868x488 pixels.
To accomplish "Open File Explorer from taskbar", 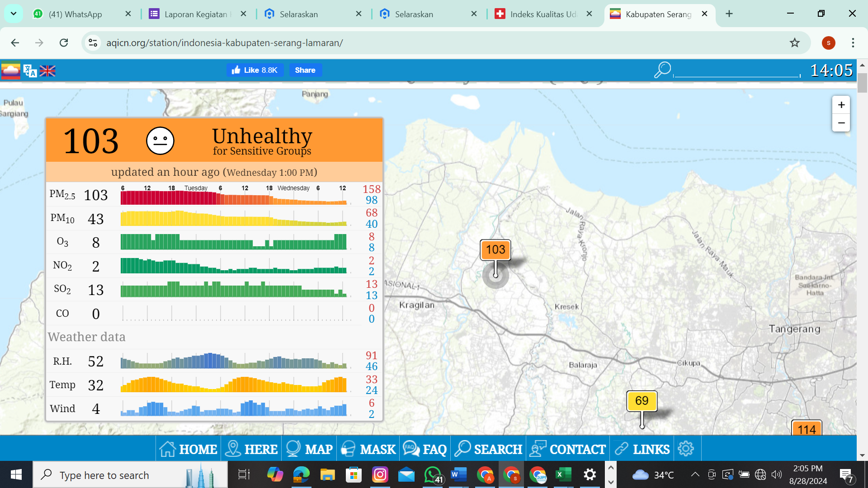I will [x=327, y=474].
